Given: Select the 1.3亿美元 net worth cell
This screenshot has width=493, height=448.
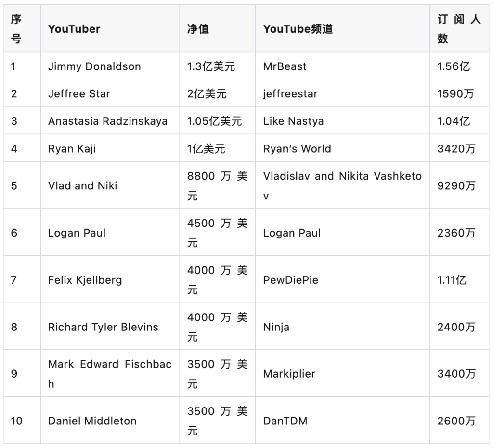Looking at the screenshot, I should [x=217, y=66].
